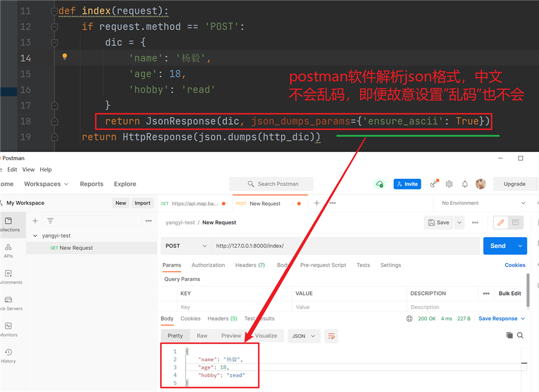
Task: Click the query params column options dots
Action: click(x=486, y=293)
